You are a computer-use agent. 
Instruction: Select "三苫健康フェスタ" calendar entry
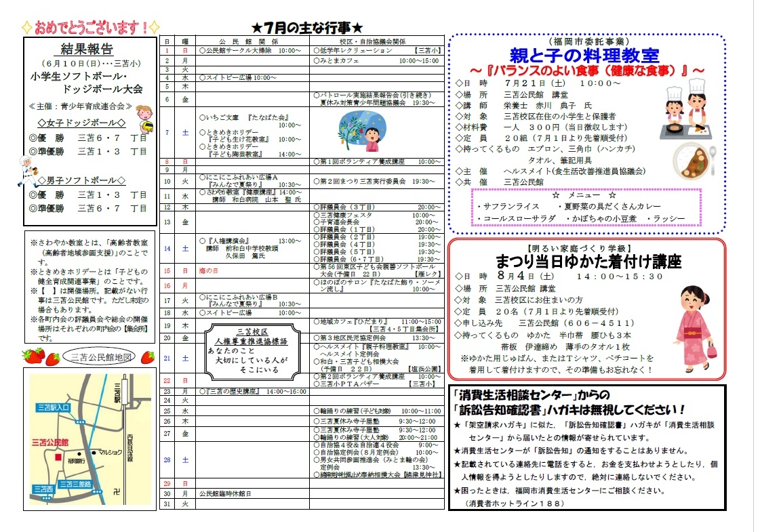[x=342, y=215]
